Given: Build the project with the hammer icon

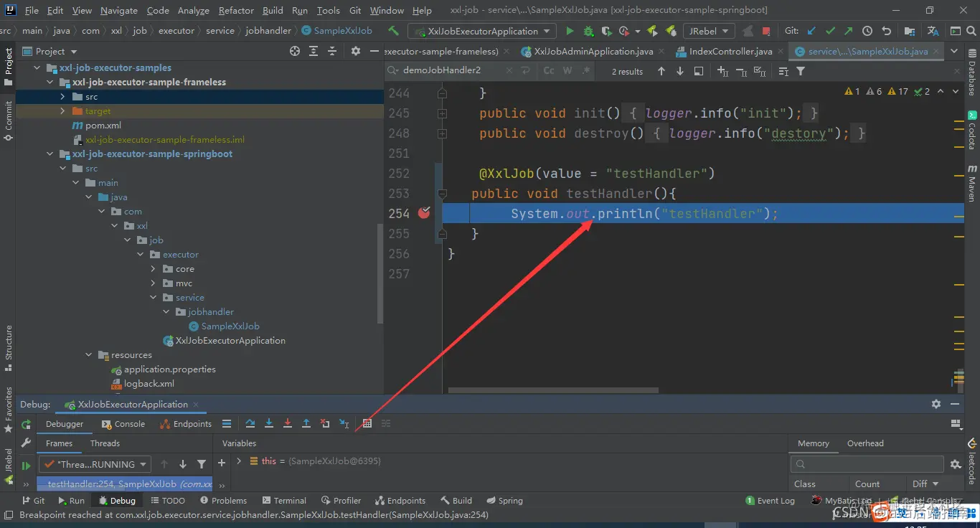Looking at the screenshot, I should pos(393,31).
